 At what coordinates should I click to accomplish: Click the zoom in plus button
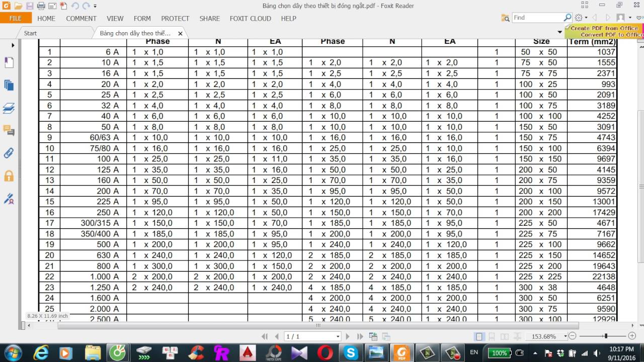632,336
